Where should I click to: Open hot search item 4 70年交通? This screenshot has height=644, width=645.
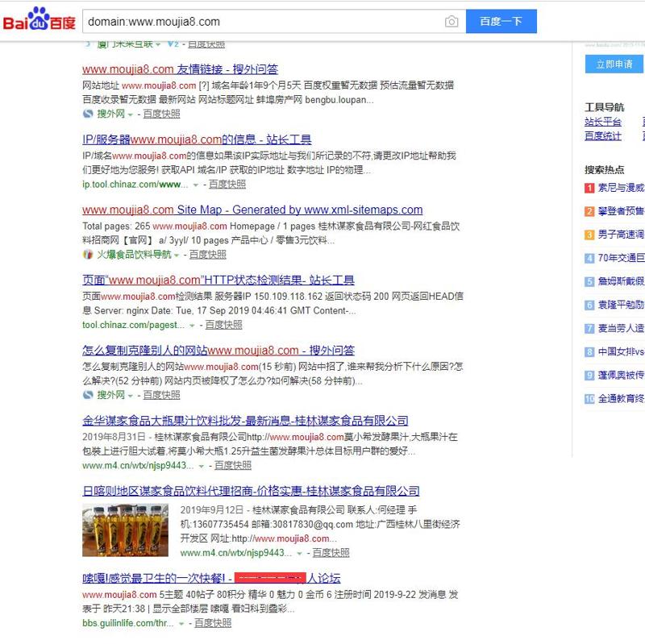click(x=620, y=258)
